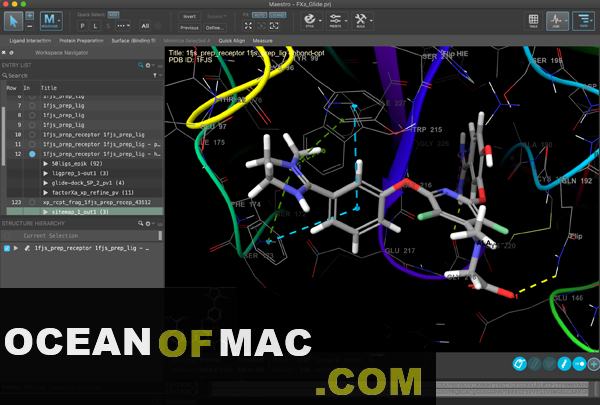Click the minus remove-from-selection button

tap(29, 26)
